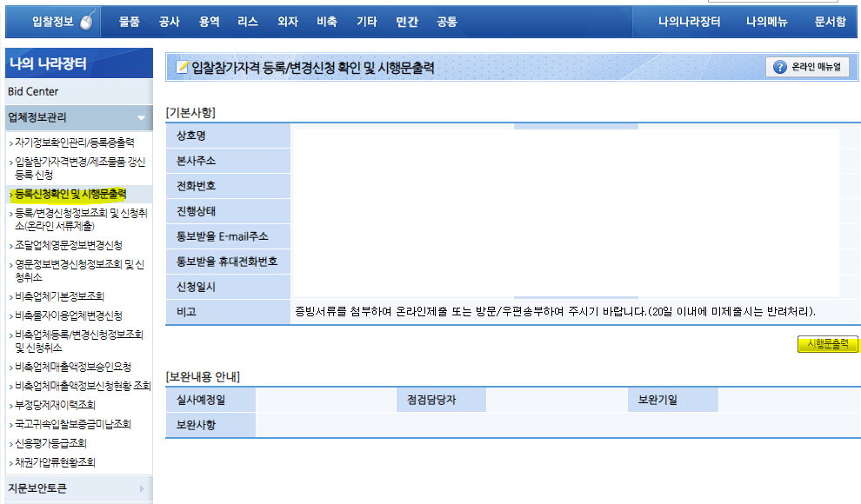Click the 실사예정일 label
861x504 pixels.
201,400
